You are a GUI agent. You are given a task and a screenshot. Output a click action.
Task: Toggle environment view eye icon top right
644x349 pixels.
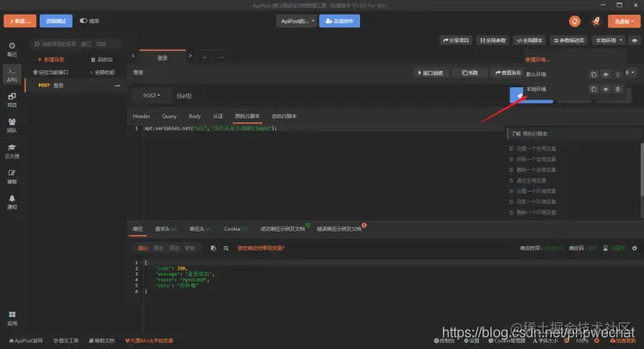coord(635,41)
